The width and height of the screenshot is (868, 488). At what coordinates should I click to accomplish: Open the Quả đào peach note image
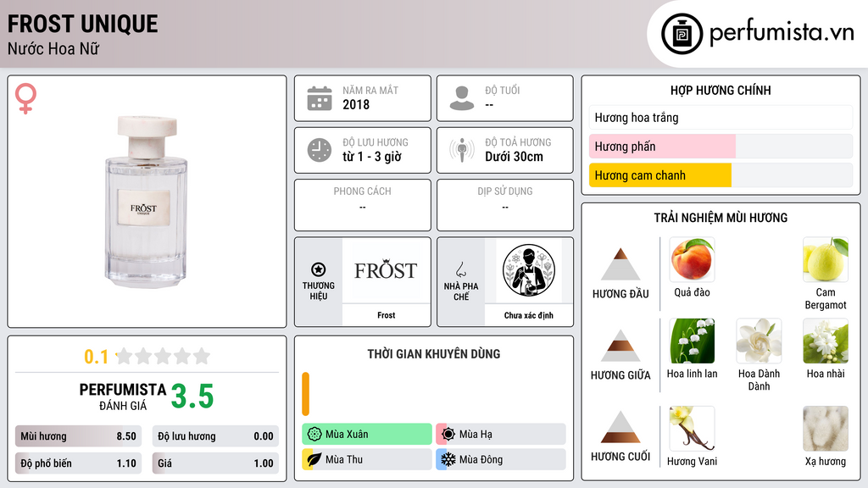point(692,259)
